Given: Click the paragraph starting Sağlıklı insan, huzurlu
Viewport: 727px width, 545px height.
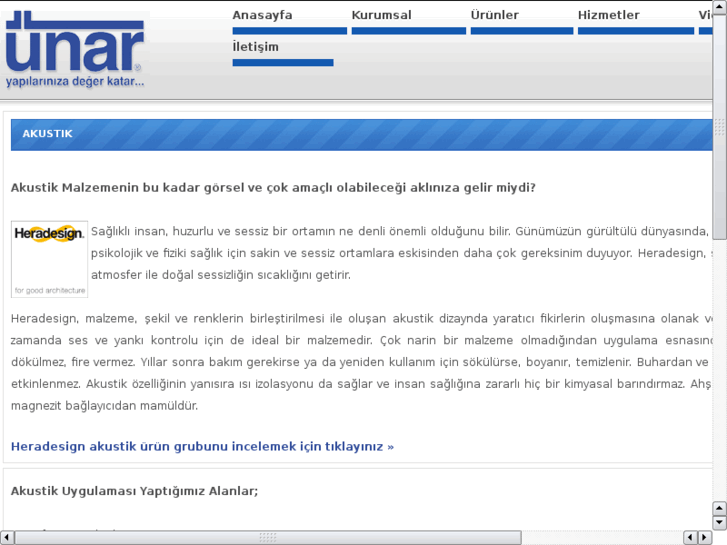Looking at the screenshot, I should pos(402,253).
